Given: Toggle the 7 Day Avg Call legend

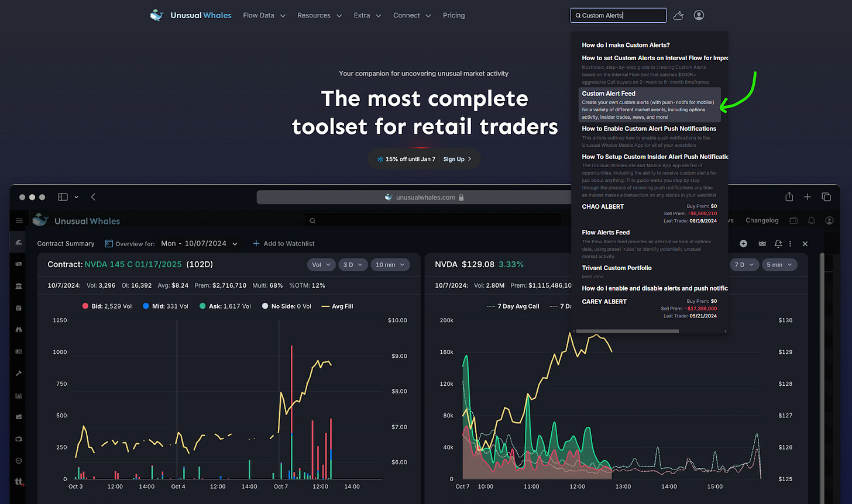Looking at the screenshot, I should 513,306.
